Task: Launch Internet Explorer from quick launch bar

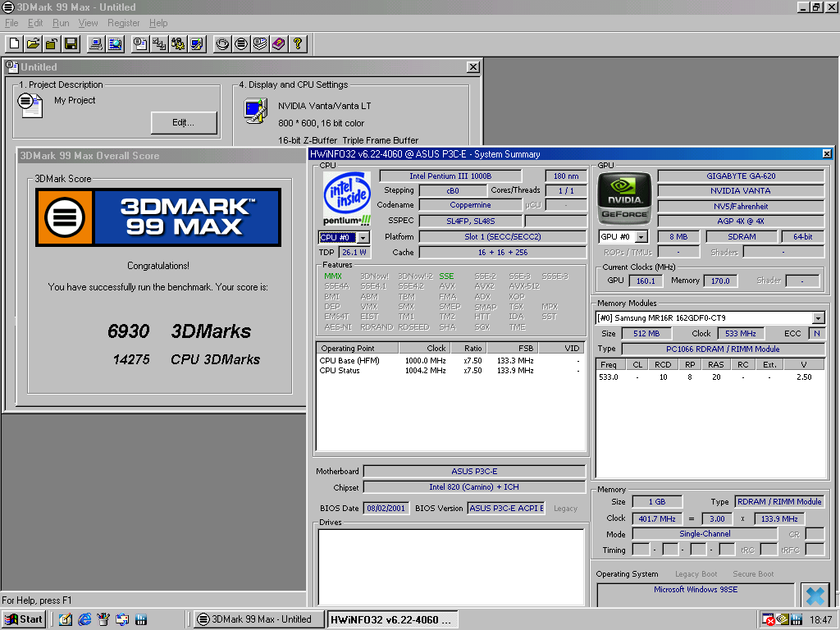Action: tap(84, 619)
